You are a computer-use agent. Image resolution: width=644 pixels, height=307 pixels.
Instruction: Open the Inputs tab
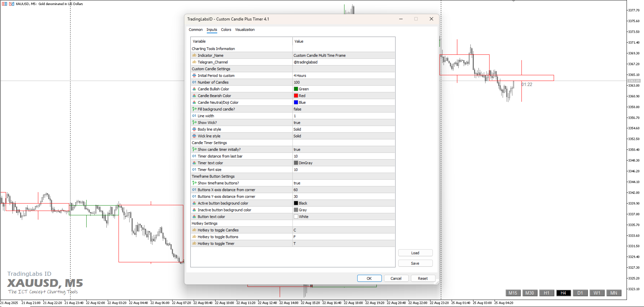point(212,30)
